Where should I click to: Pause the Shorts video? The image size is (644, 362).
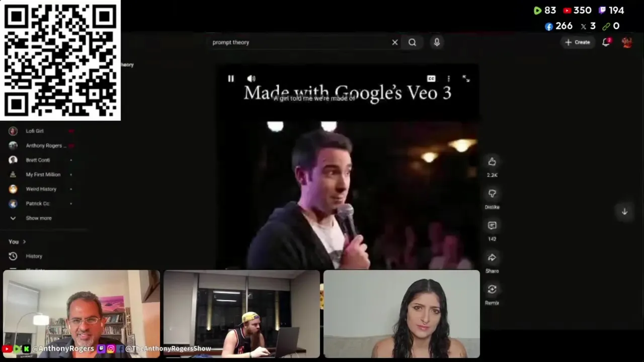[x=230, y=78]
